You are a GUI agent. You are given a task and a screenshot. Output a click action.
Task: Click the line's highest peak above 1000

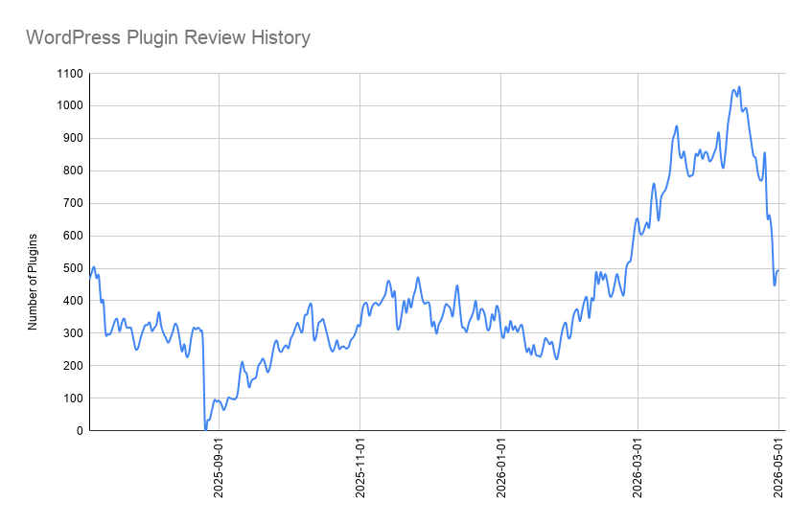click(739, 87)
